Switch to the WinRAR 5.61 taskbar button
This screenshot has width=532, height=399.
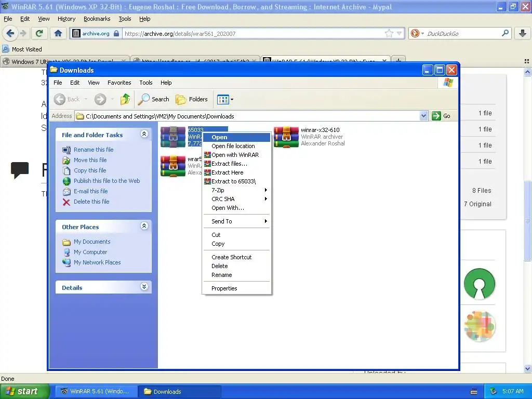click(96, 392)
